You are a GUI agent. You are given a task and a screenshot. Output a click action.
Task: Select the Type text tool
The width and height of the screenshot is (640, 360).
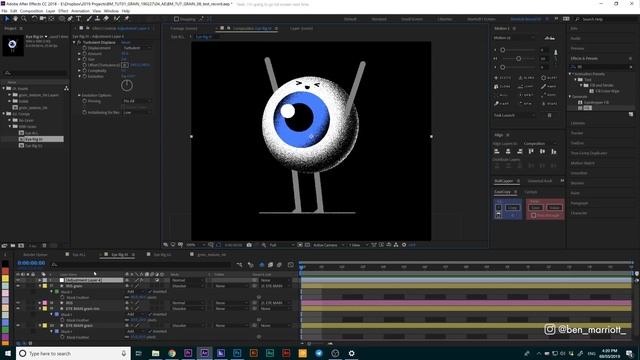tap(78, 19)
